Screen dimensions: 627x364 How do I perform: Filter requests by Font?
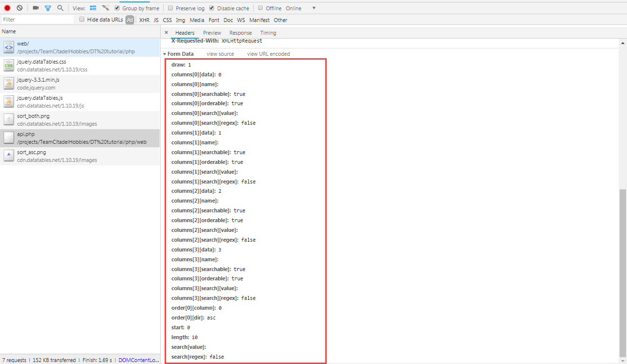(x=214, y=20)
